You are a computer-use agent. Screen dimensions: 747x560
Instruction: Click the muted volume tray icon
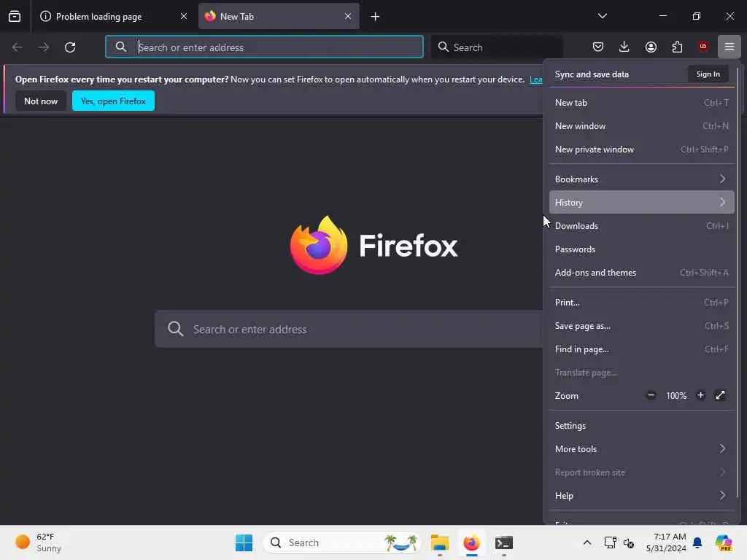pos(628,542)
